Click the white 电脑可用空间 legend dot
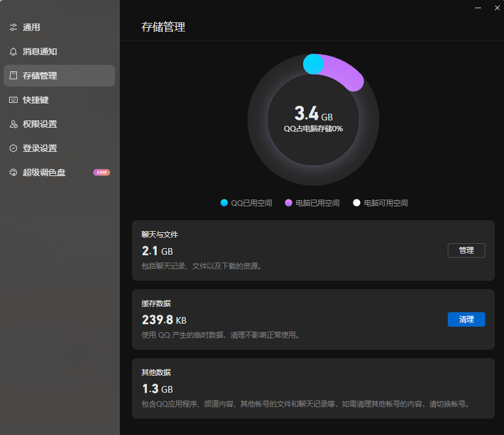This screenshot has width=504, height=435. click(356, 203)
